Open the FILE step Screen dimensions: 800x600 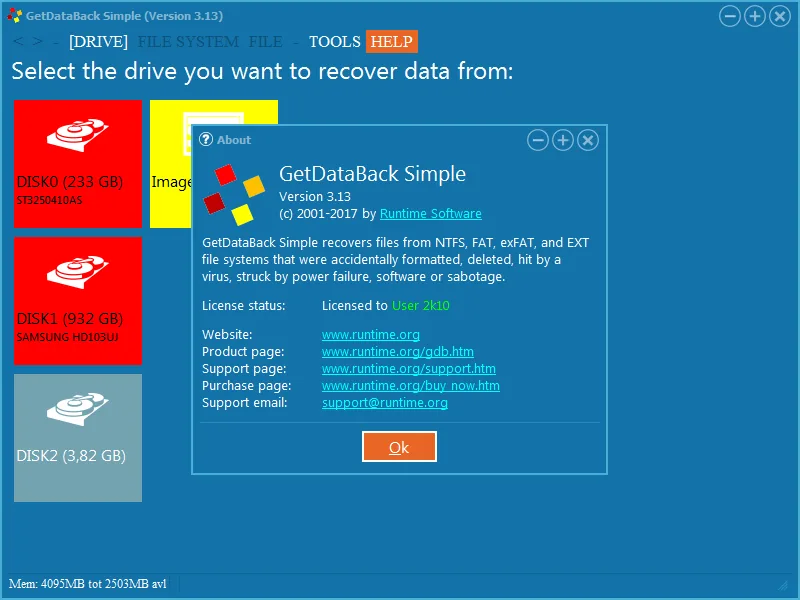pyautogui.click(x=265, y=42)
